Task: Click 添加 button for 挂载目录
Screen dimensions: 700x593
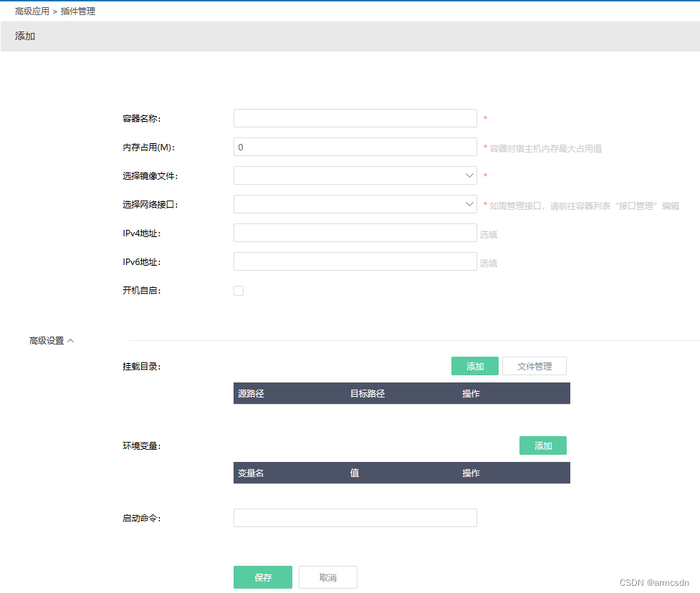Action: click(474, 366)
